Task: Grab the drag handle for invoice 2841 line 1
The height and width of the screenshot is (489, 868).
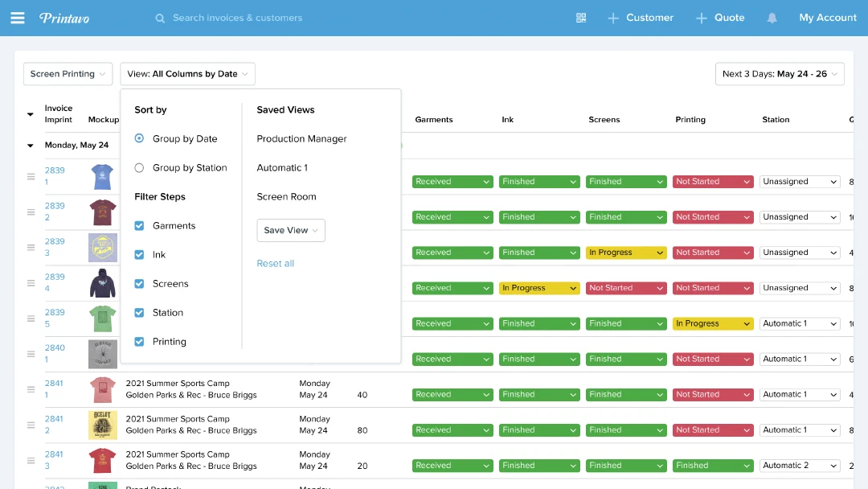Action: 31,389
